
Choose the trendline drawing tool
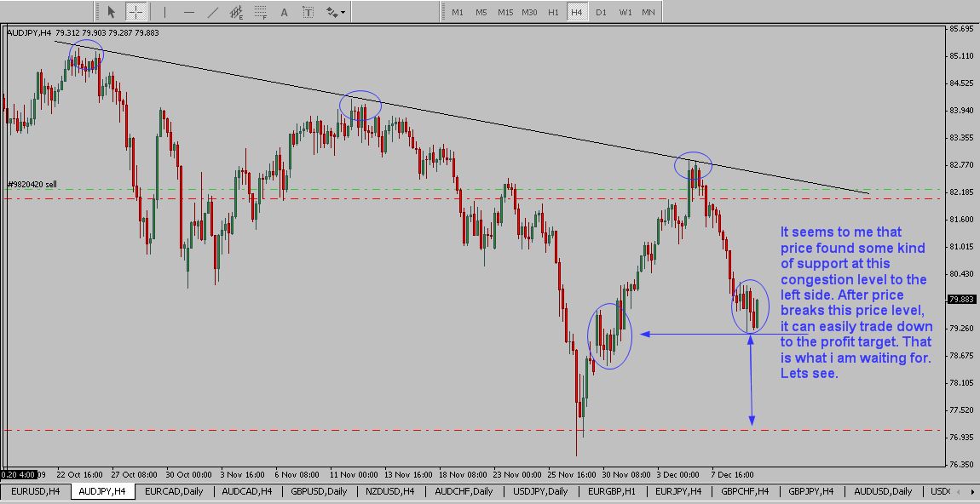click(212, 12)
